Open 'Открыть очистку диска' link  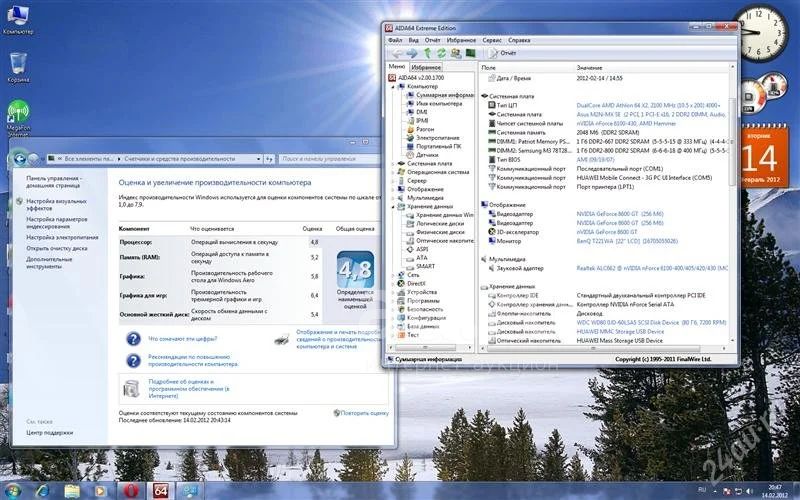pyautogui.click(x=57, y=248)
